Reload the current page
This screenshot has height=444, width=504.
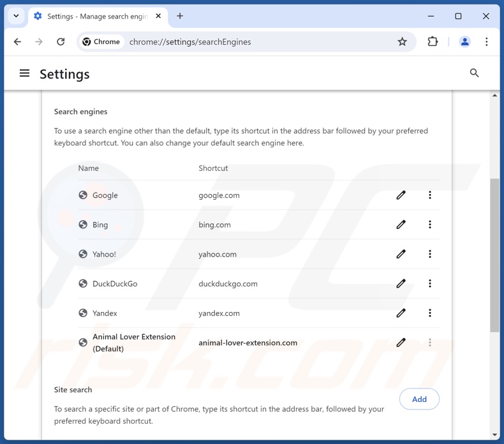click(x=61, y=42)
